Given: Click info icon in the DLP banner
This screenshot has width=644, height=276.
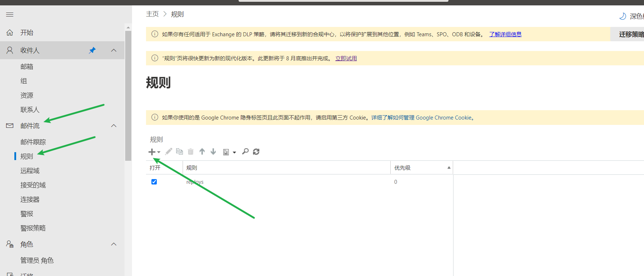Looking at the screenshot, I should point(155,34).
